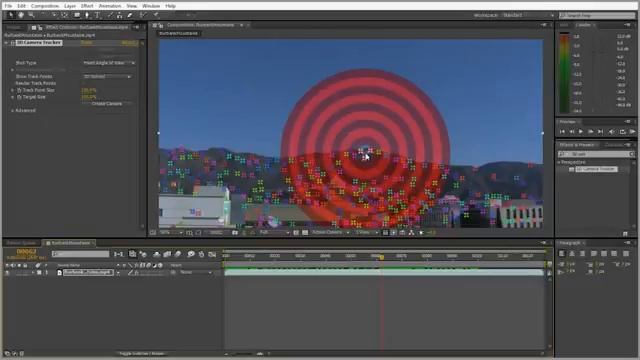Open the grid and guide options icon

pyautogui.click(x=189, y=233)
